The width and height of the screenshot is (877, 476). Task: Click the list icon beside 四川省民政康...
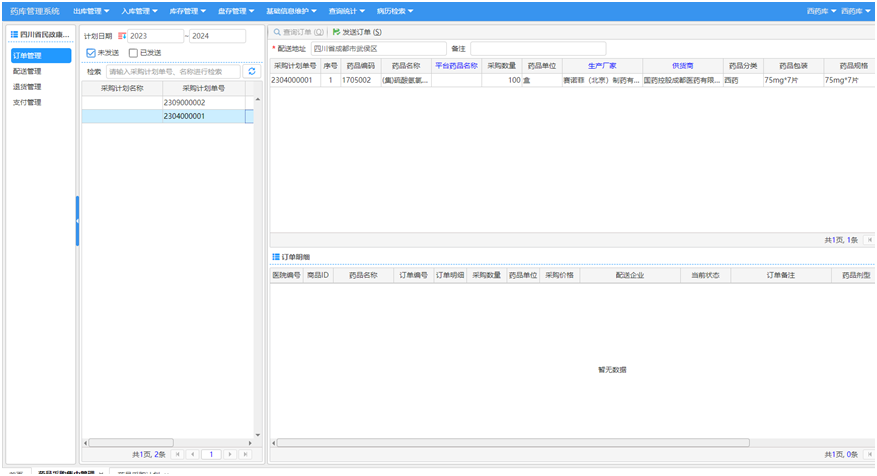coord(15,35)
